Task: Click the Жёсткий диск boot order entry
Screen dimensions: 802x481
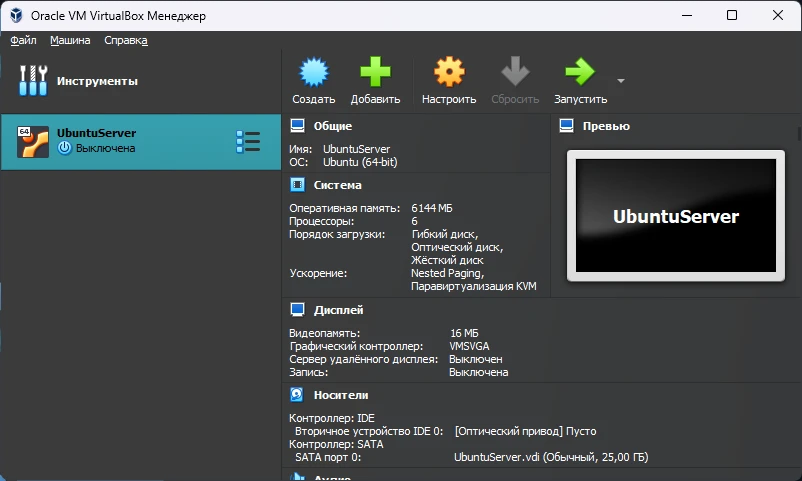Action: (447, 260)
